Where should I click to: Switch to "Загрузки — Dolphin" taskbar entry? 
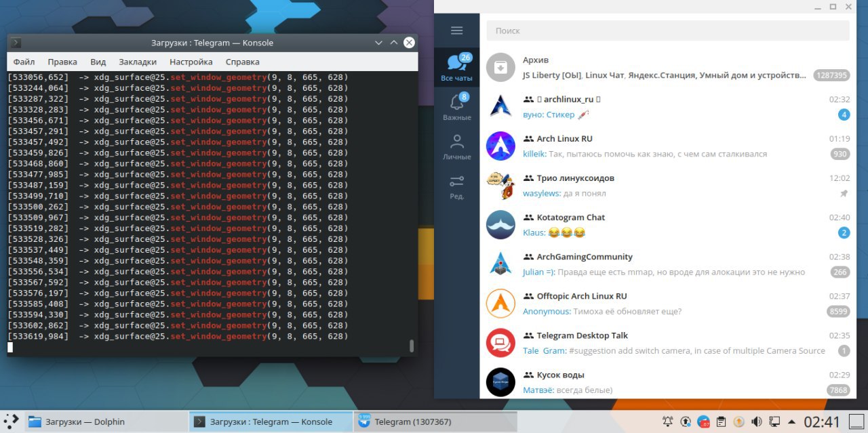coord(106,421)
